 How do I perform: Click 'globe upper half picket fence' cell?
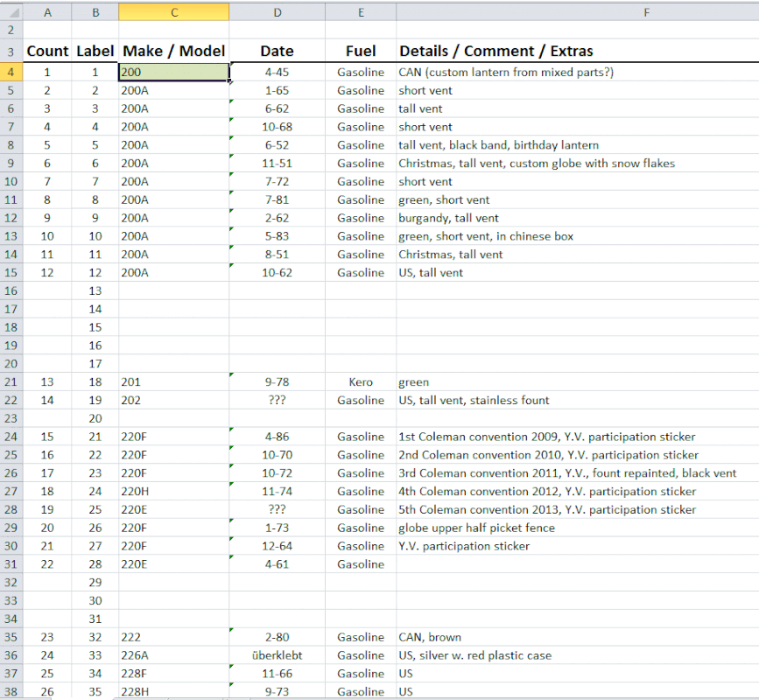[578, 528]
